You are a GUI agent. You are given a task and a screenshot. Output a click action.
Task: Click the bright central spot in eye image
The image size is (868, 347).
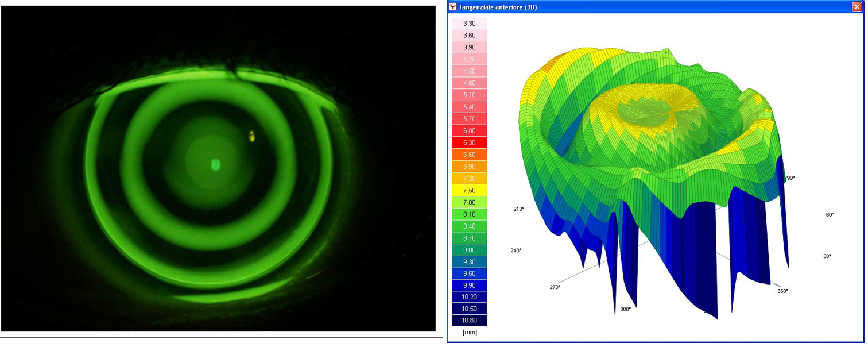pos(216,165)
